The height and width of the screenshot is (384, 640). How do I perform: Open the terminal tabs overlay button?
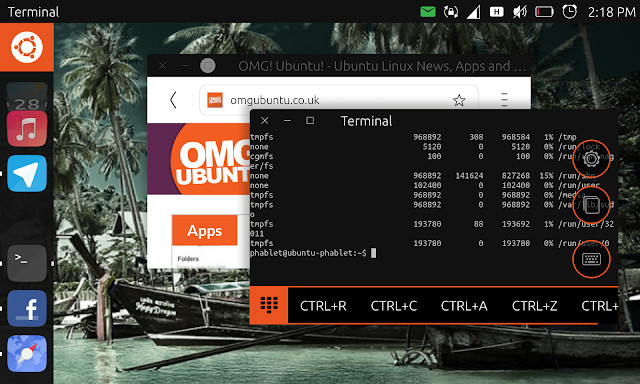point(591,205)
